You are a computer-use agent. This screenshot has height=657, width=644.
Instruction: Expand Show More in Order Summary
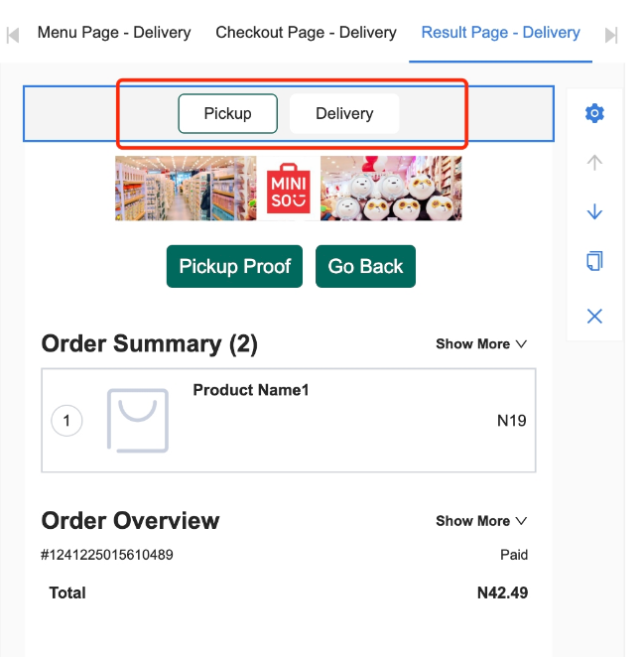click(481, 343)
